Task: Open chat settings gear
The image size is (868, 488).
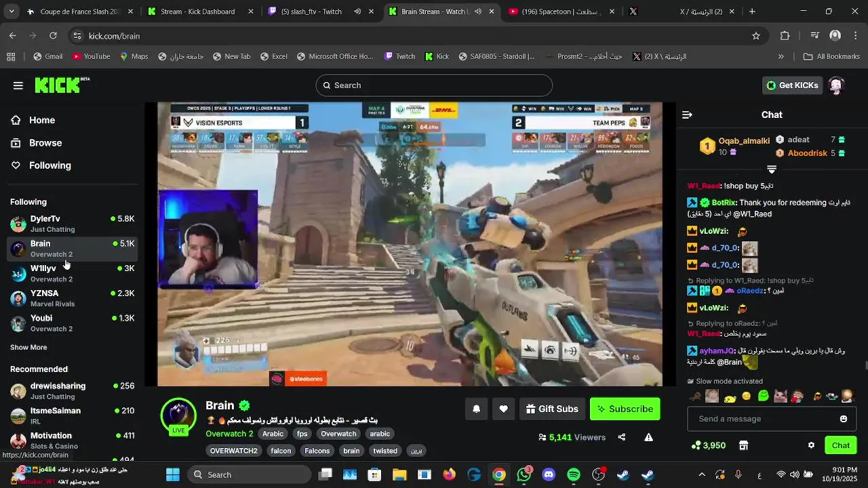Action: (x=811, y=445)
